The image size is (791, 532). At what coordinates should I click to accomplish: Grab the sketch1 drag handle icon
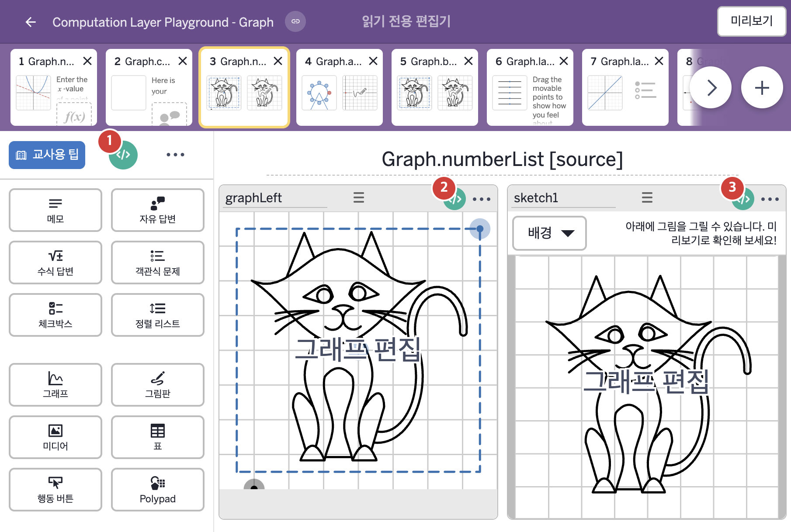pyautogui.click(x=647, y=197)
